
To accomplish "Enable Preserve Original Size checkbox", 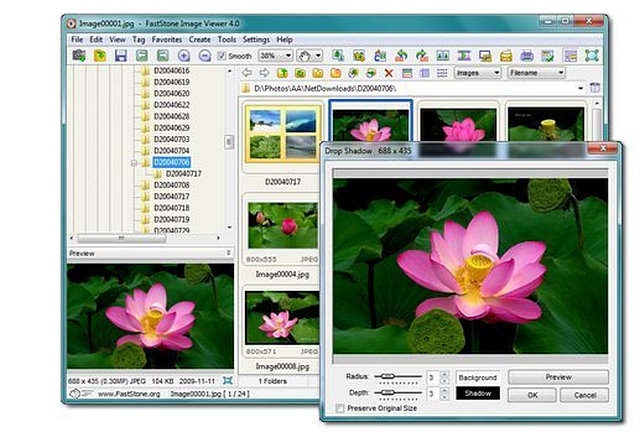I will [x=340, y=408].
